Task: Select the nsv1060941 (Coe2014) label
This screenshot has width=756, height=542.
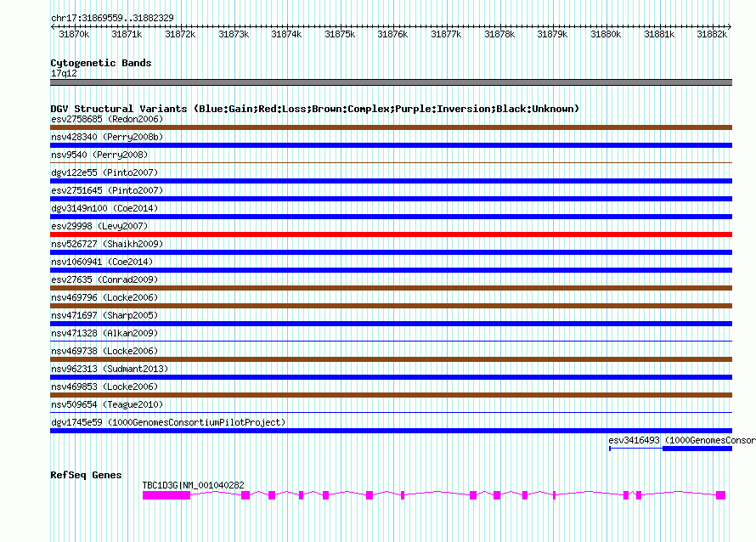Action: (102, 262)
